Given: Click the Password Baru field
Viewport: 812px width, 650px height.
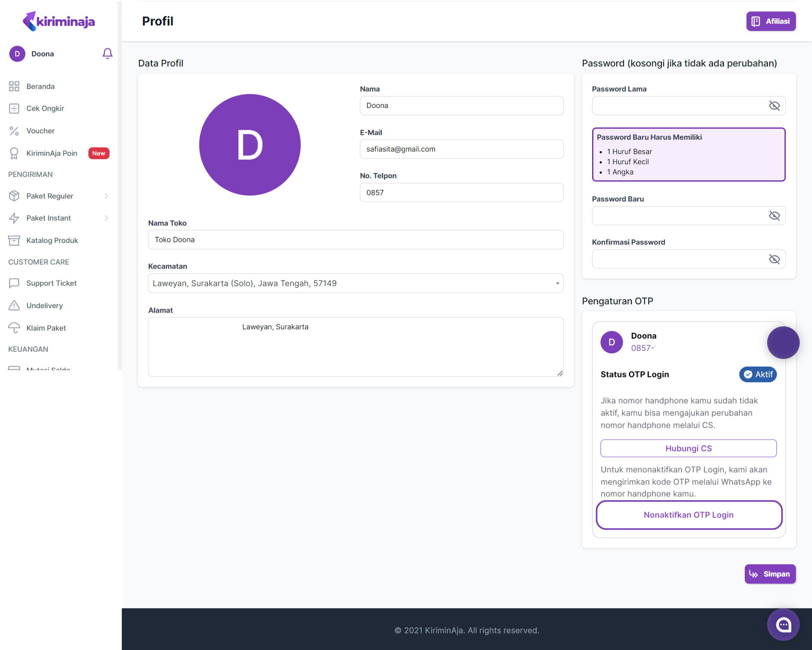Looking at the screenshot, I should pyautogui.click(x=689, y=216).
